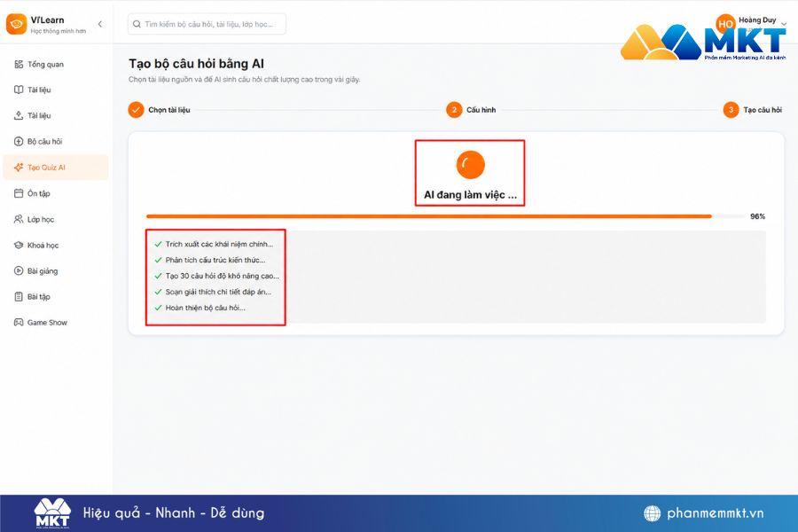798x532 pixels.
Task: Click the Bài tập clipboard icon
Action: coord(19,297)
